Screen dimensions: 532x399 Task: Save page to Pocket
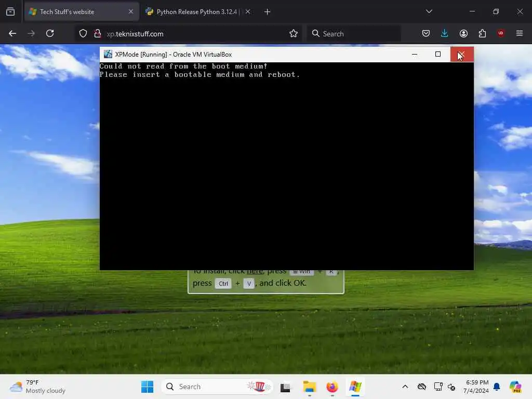click(426, 33)
